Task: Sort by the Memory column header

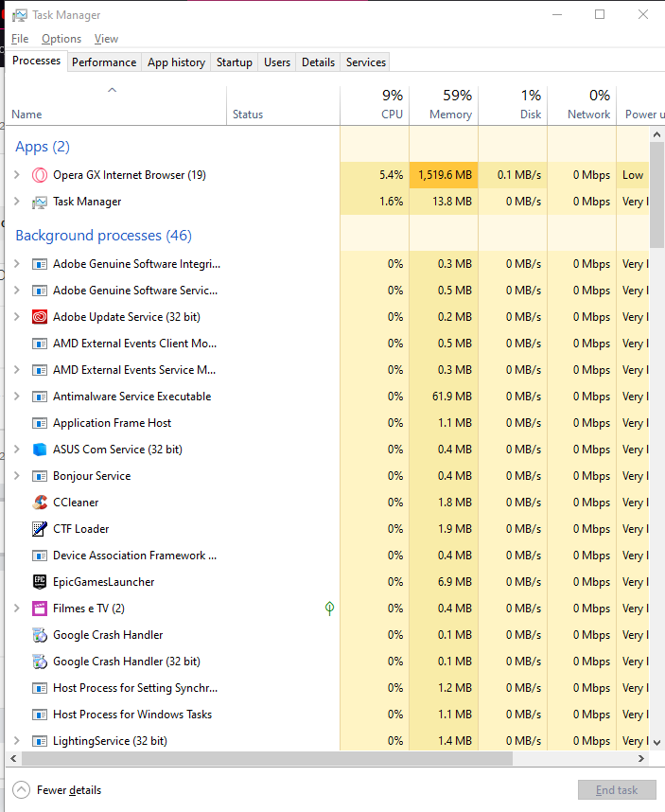Action: coord(444,105)
